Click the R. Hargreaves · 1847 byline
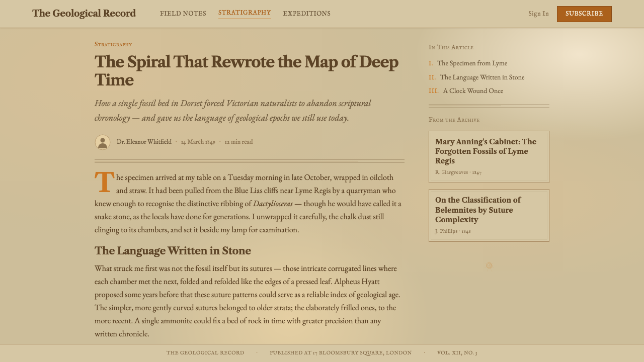 pos(458,172)
